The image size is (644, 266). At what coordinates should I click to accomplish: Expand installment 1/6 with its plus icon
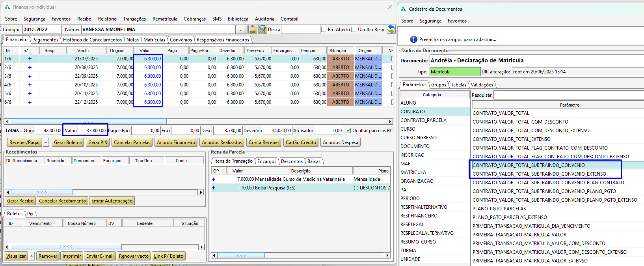30,59
